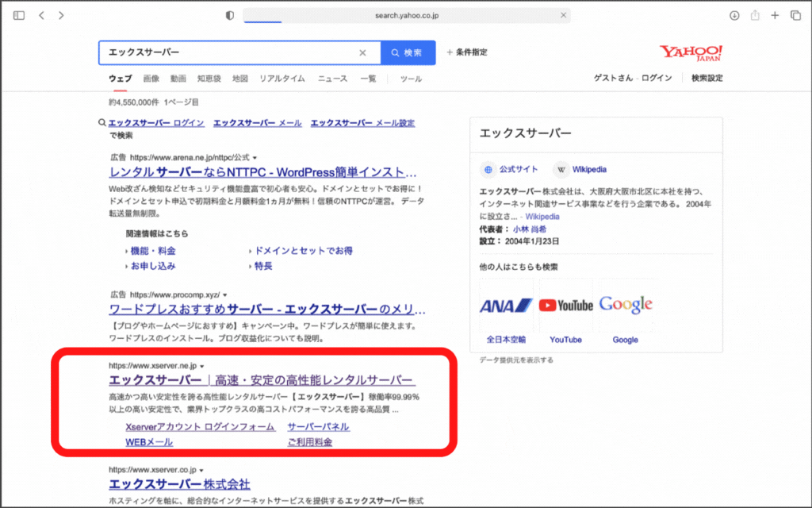Click suggestion エックスサーバー メール
812x508 pixels.
pyautogui.click(x=258, y=123)
